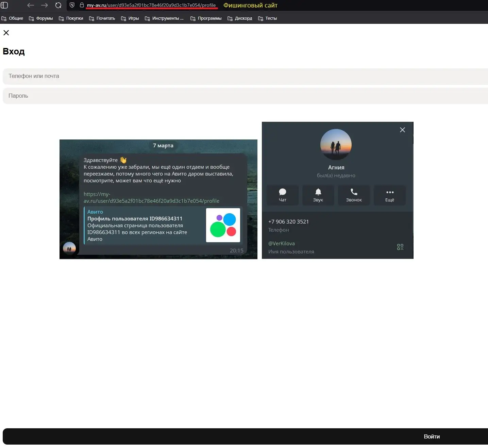Open the Ещё three-dots menu
Viewport: 488px width, 448px height.
tap(389, 195)
